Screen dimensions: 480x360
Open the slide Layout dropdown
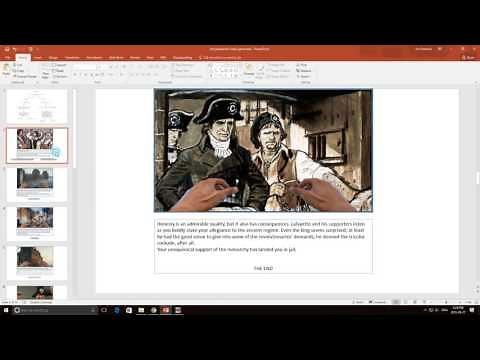click(x=59, y=65)
